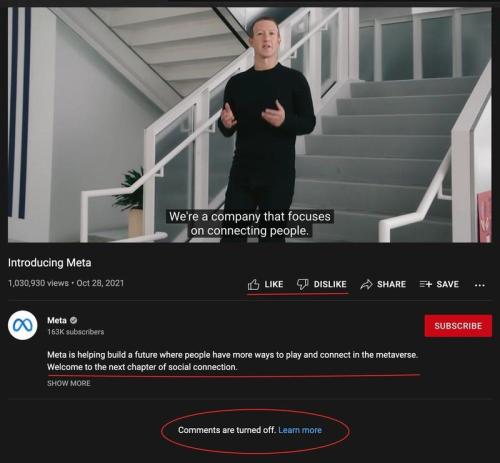Click the LIKE text label
This screenshot has width=500, height=463.
(x=274, y=284)
